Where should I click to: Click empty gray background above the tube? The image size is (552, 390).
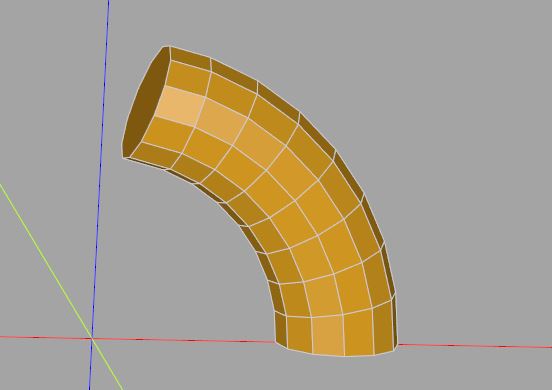[317, 35]
